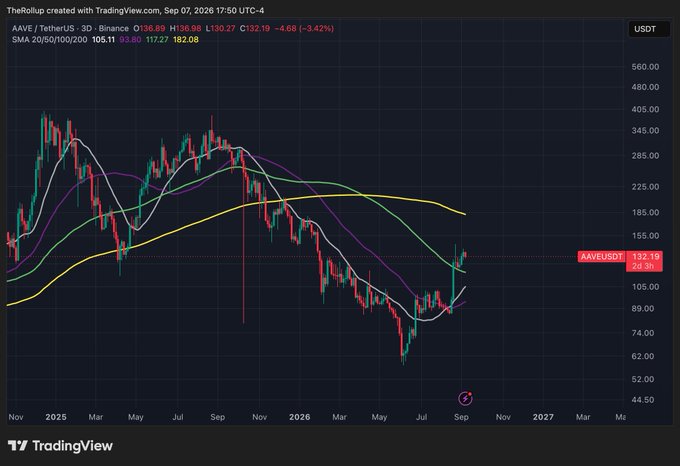Click the 405.00 price axis label
This screenshot has width=680, height=466.
pos(645,109)
